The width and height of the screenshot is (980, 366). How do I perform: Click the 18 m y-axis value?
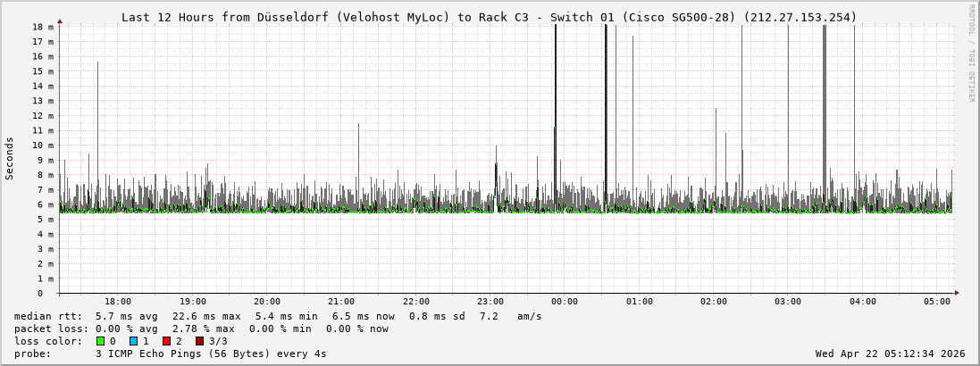[44, 27]
